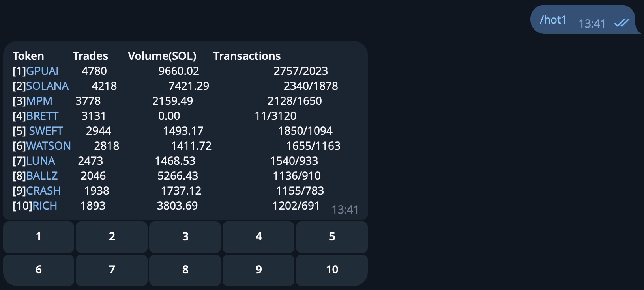Click the /hot1 command in sent message
The width and height of the screenshot is (644, 290).
pyautogui.click(x=553, y=20)
